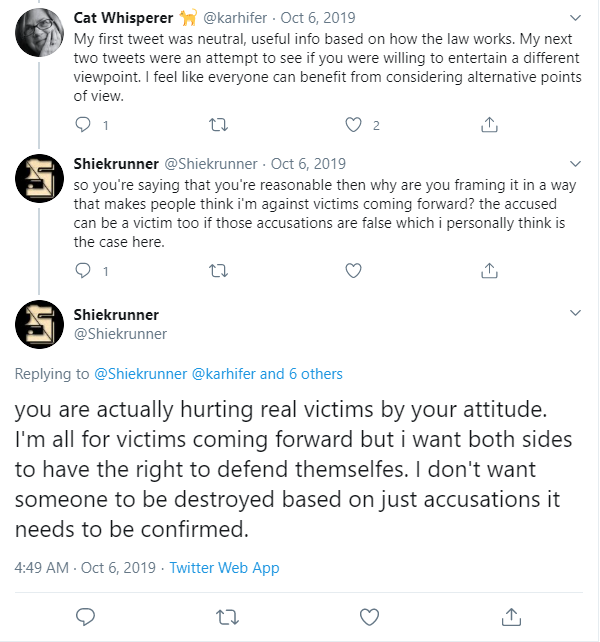Reply to Shiekrunner's tweet about reasonable framing
600x642 pixels.
[83, 271]
